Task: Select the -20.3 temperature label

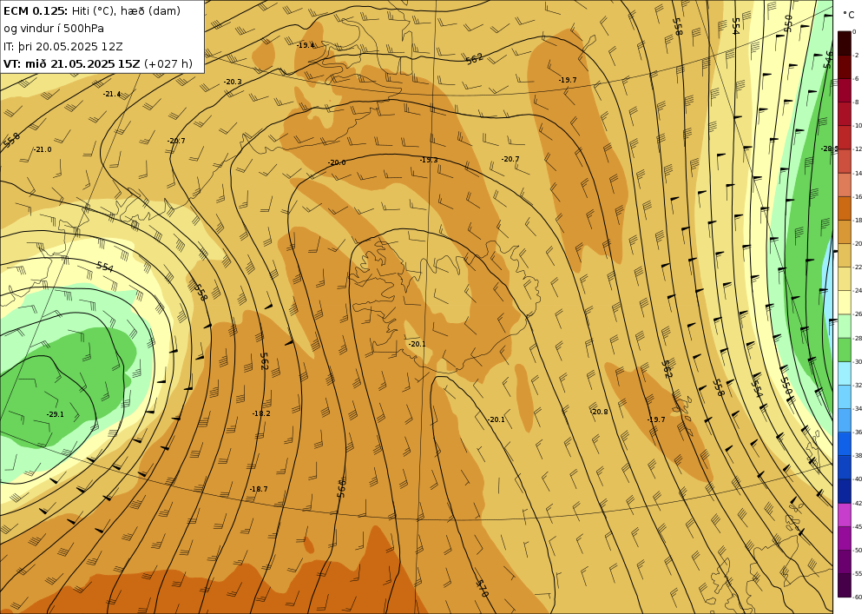Action: 233,82
